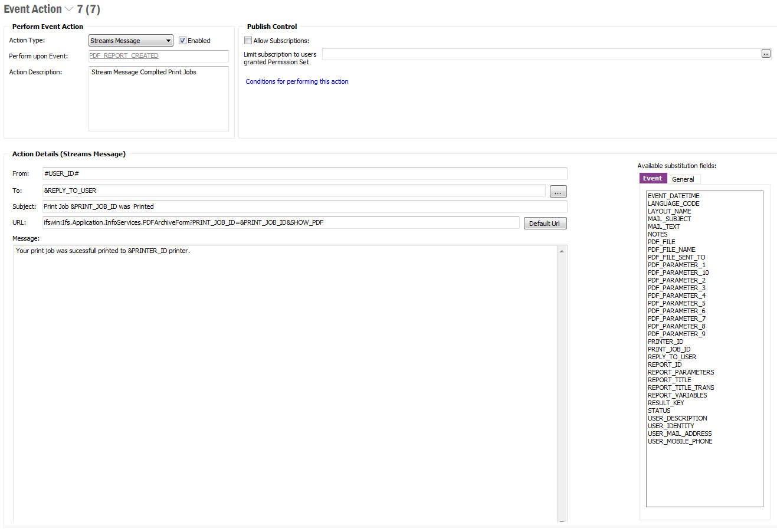The width and height of the screenshot is (777, 532).
Task: Open PDF_REPORT_CREATED event link
Action: pos(124,55)
